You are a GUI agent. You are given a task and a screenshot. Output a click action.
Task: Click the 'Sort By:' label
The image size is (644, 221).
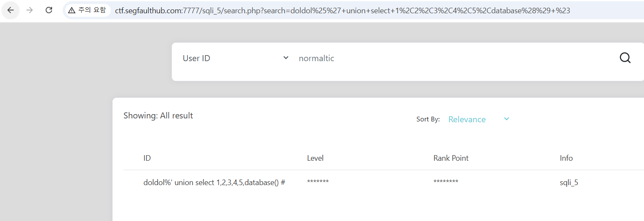428,119
